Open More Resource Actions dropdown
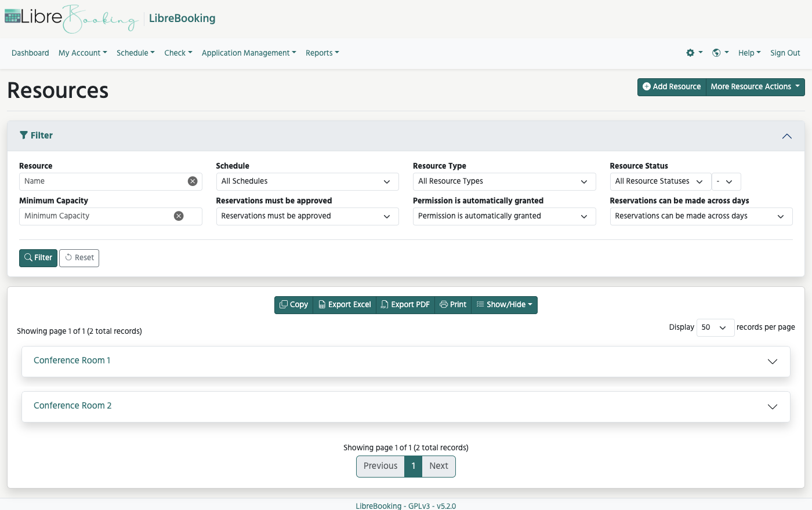 click(755, 87)
